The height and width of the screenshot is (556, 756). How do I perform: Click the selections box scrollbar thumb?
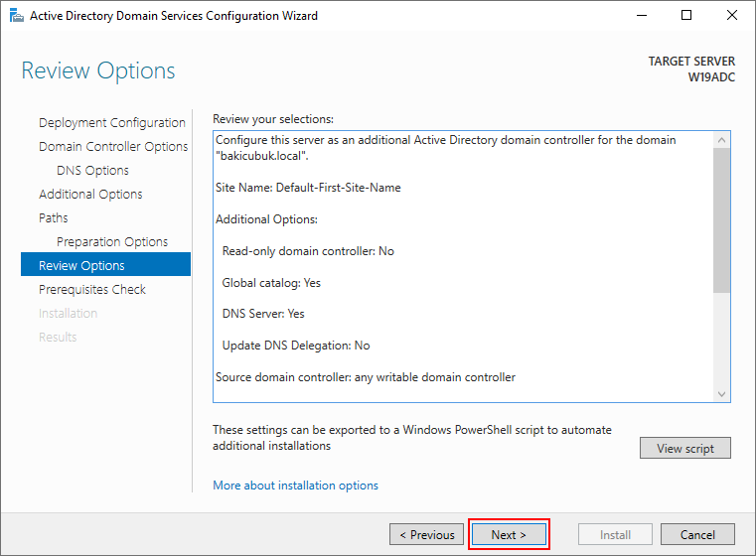721,220
